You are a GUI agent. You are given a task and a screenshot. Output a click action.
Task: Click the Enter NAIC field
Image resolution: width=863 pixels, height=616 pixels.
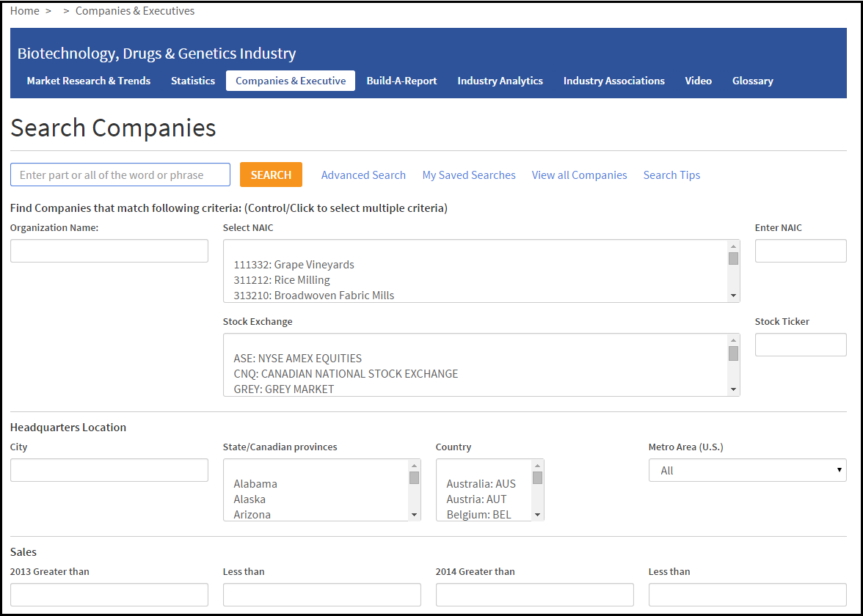801,251
